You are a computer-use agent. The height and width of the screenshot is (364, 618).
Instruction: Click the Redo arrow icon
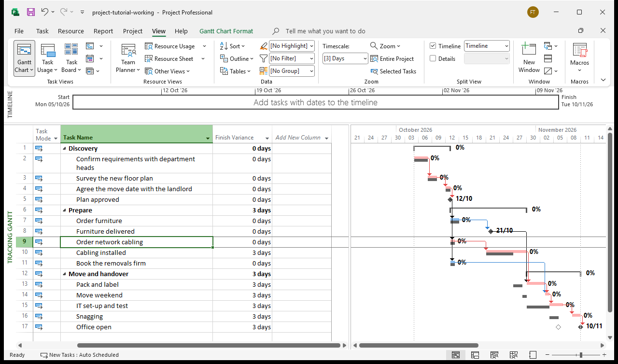click(64, 12)
